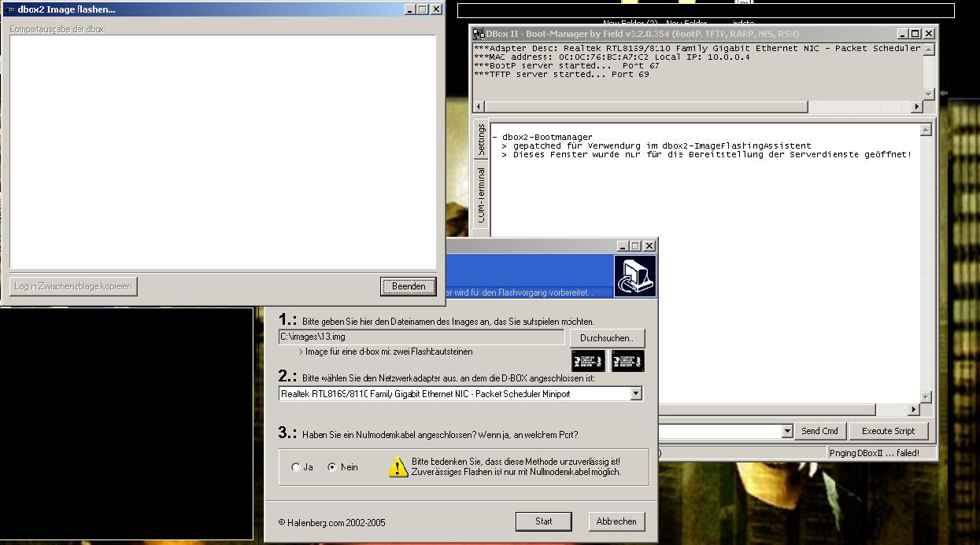
Task: Click the Abbrechen button
Action: 616,521
